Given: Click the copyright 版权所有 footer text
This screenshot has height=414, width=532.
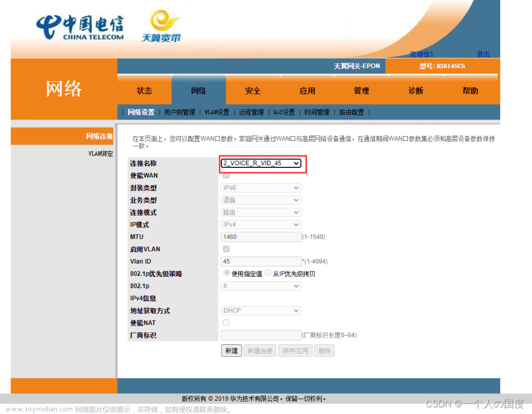Looking at the screenshot, I should (254, 399).
